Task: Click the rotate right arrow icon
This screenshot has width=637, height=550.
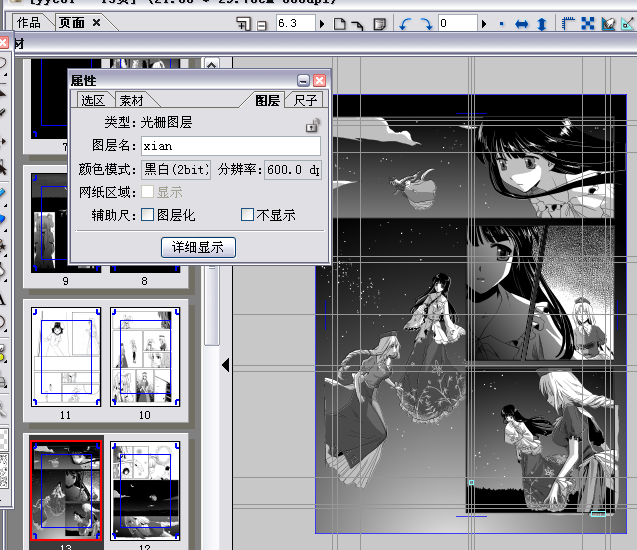Action: [426, 23]
